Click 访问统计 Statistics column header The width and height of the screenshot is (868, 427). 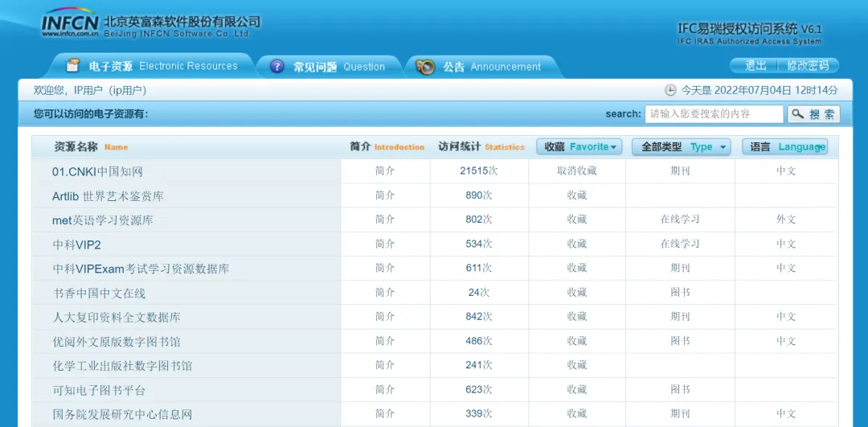(481, 147)
